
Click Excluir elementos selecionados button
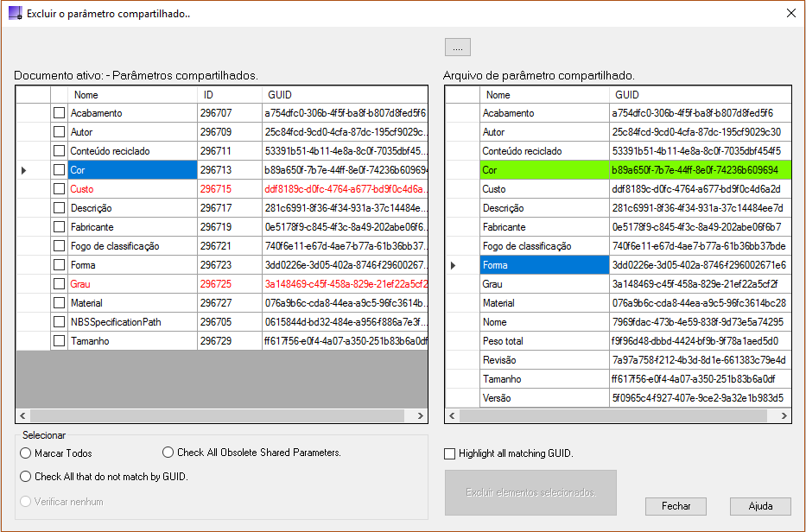[x=530, y=492]
